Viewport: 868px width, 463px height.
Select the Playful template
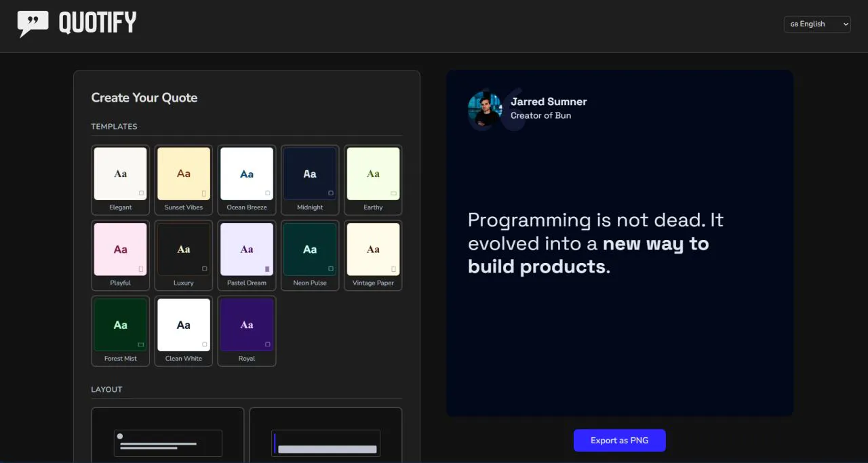[x=121, y=256]
